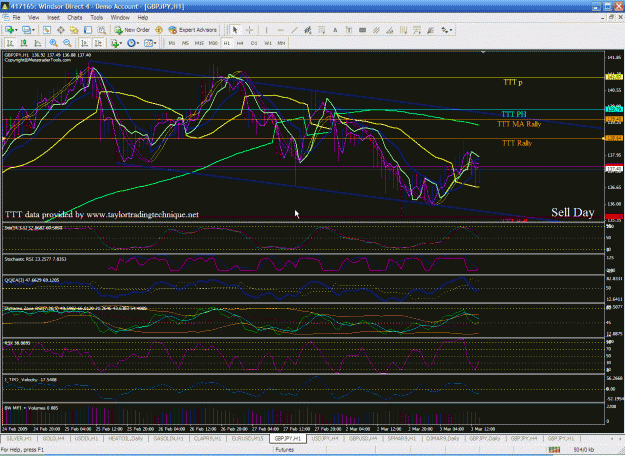The height and width of the screenshot is (456, 625).
Task: Switch to the EURUSD,M15 chart tab
Action: point(247,438)
